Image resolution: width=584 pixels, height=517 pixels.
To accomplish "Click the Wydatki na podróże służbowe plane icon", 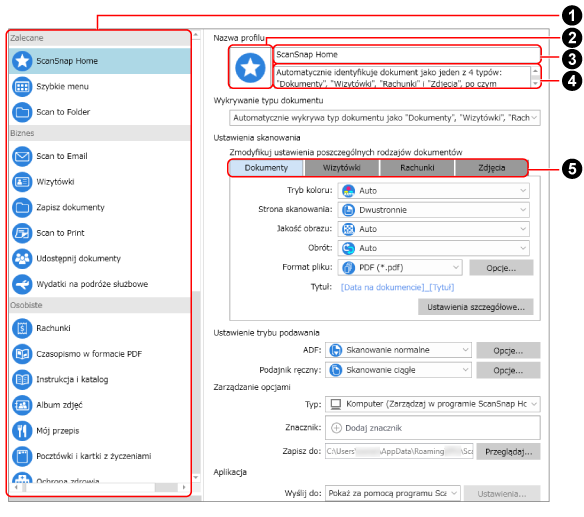I will [x=22, y=284].
